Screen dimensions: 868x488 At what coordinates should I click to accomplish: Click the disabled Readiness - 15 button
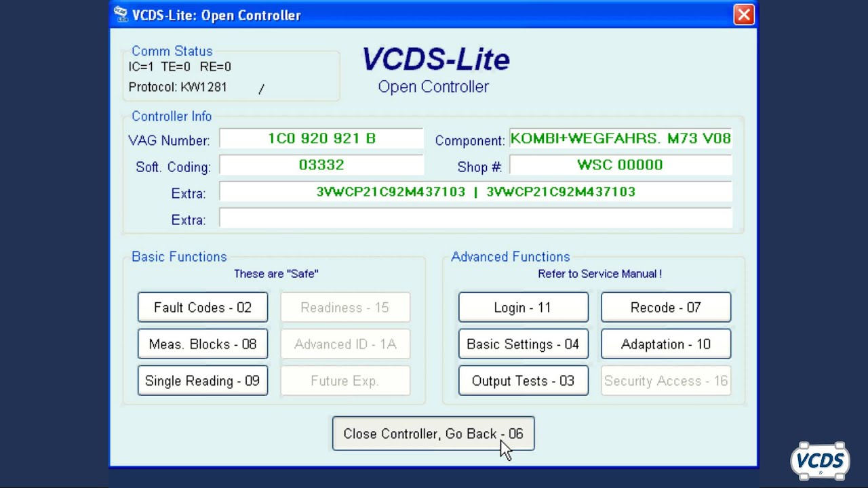(x=345, y=308)
